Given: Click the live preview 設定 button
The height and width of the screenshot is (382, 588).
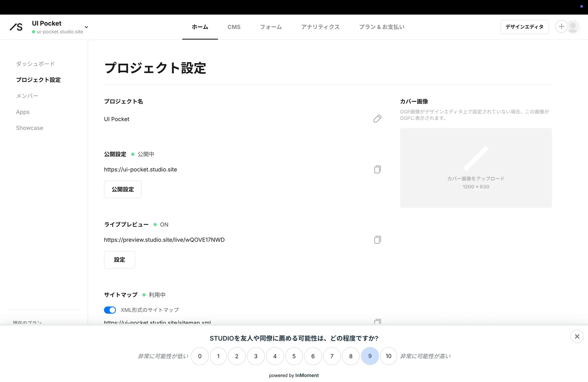Looking at the screenshot, I should [x=119, y=260].
